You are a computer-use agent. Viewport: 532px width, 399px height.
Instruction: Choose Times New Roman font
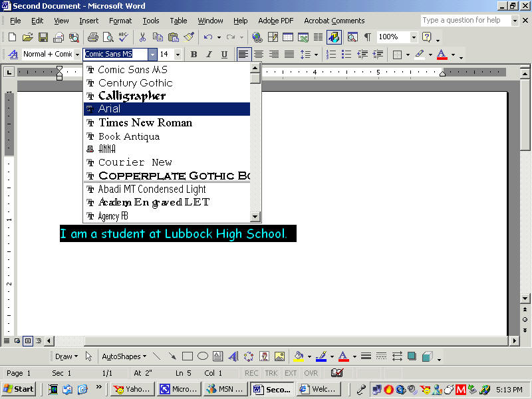click(167, 122)
